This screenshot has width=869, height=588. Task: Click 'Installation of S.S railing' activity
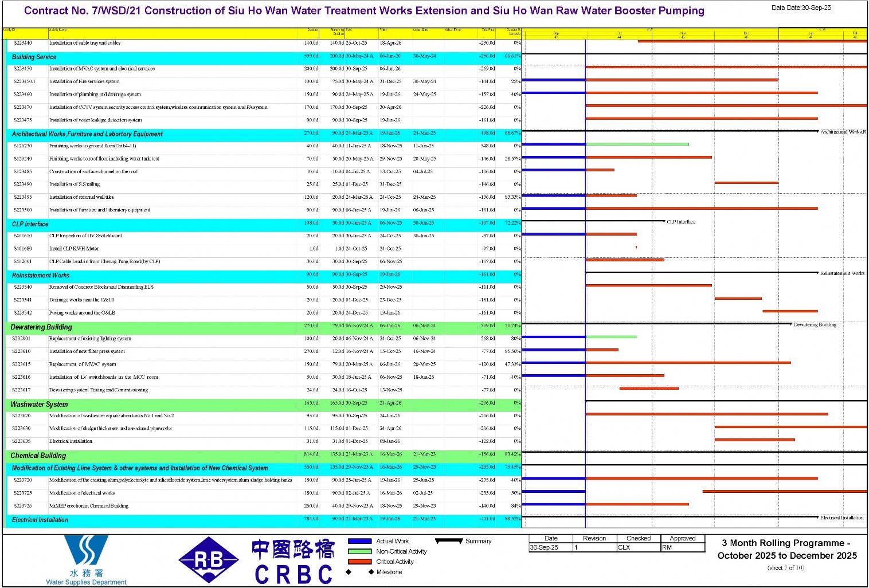pyautogui.click(x=75, y=185)
